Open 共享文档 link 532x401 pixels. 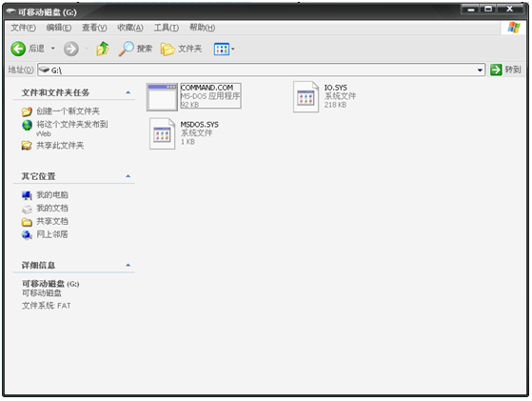[x=52, y=221]
